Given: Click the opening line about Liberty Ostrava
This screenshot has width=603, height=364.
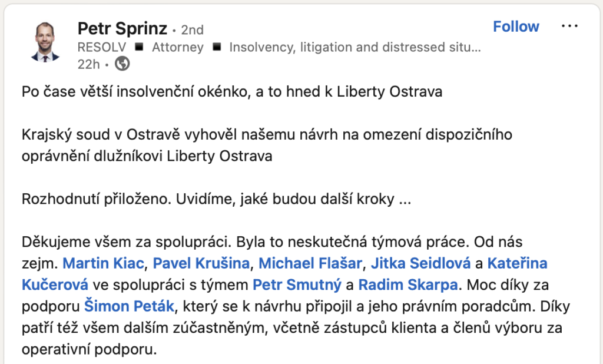Looking at the screenshot, I should click(231, 92).
